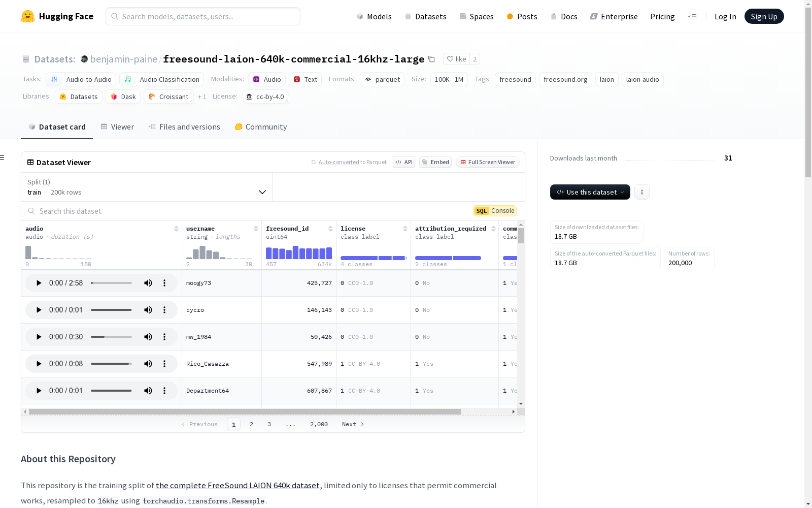Screen dimensions: 812x508
Task: Click the Log In link
Action: pos(725,16)
